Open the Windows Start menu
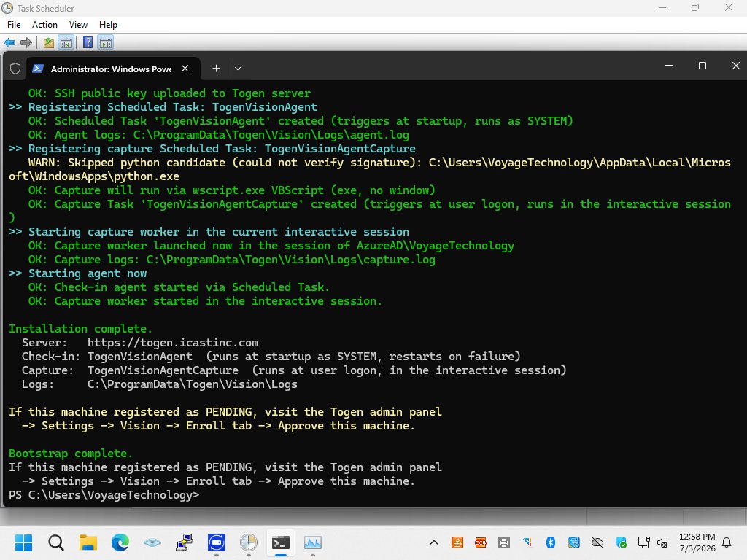 tap(23, 542)
